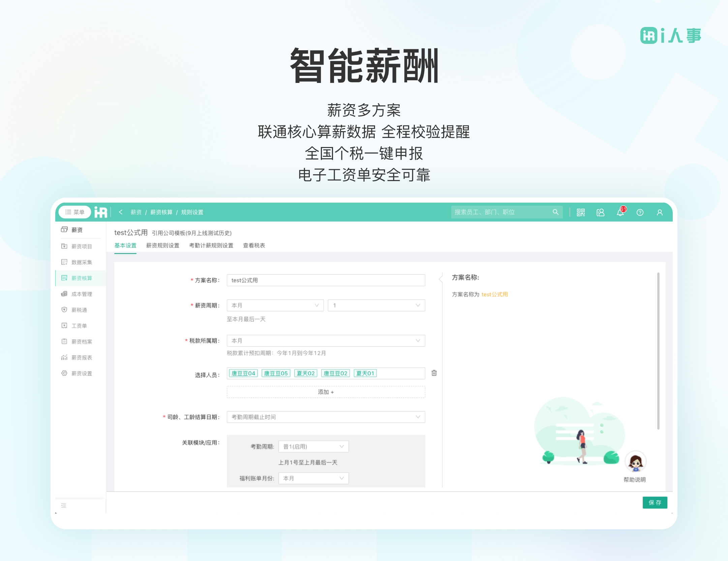The width and height of the screenshot is (728, 561).
Task: Click the 工资单 sidebar icon
Action: [64, 325]
